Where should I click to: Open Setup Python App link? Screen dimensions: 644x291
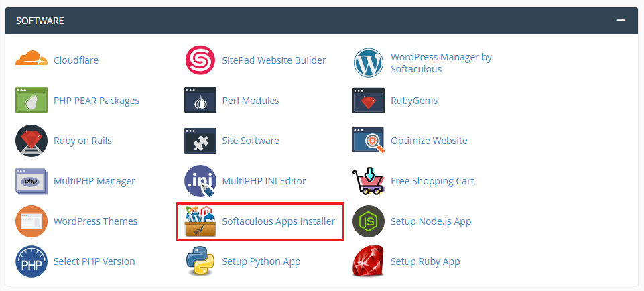pos(261,261)
